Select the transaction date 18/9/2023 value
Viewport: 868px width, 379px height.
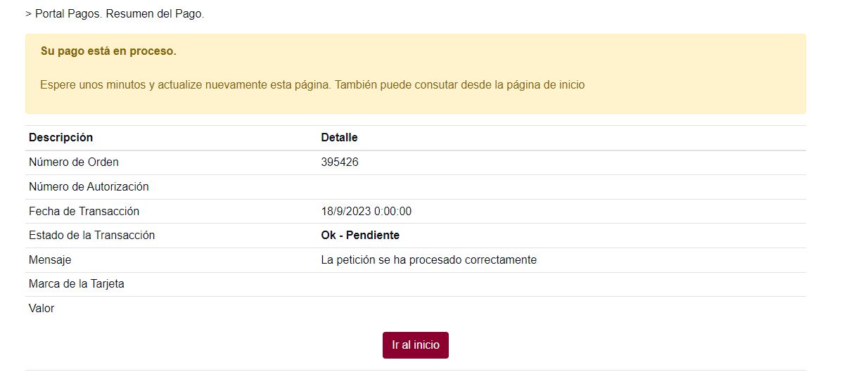click(x=366, y=211)
